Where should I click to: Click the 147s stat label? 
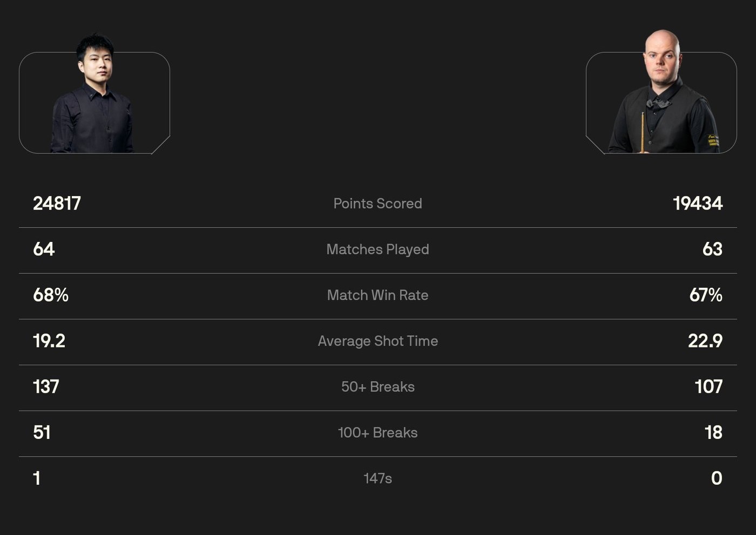click(x=377, y=478)
